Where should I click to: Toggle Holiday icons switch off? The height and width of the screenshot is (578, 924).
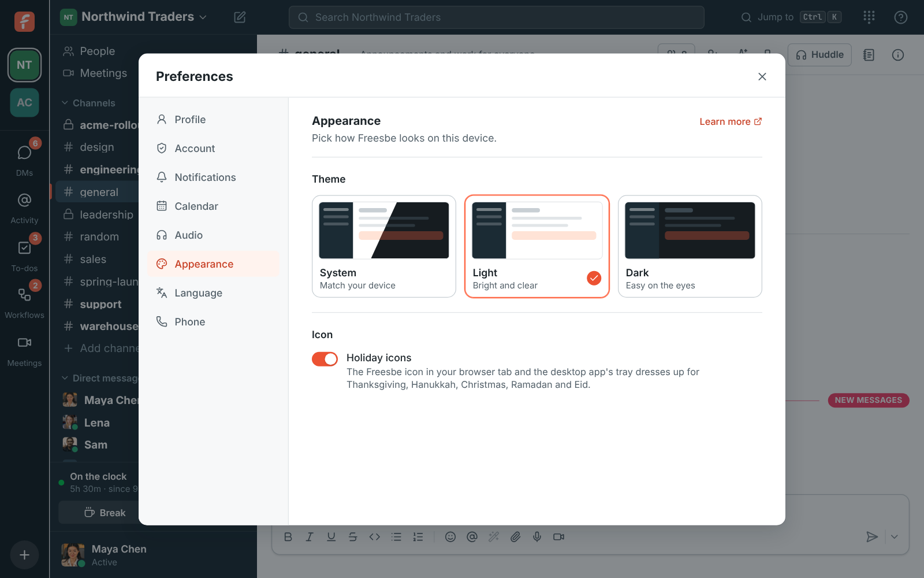point(325,359)
